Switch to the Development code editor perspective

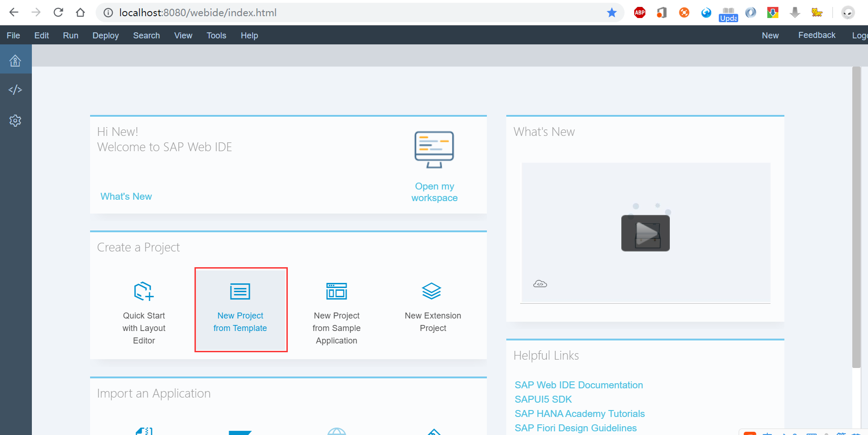coord(15,90)
